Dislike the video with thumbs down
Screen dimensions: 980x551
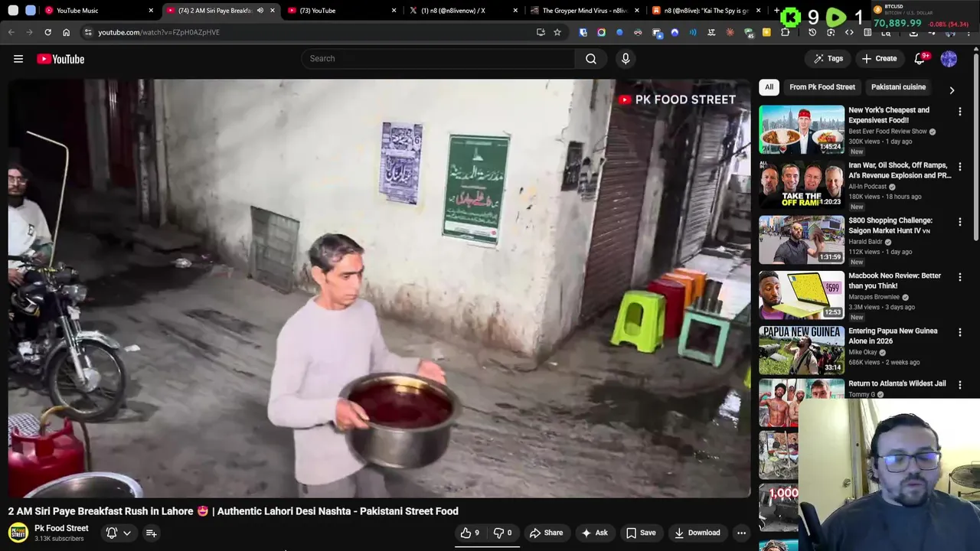click(503, 533)
